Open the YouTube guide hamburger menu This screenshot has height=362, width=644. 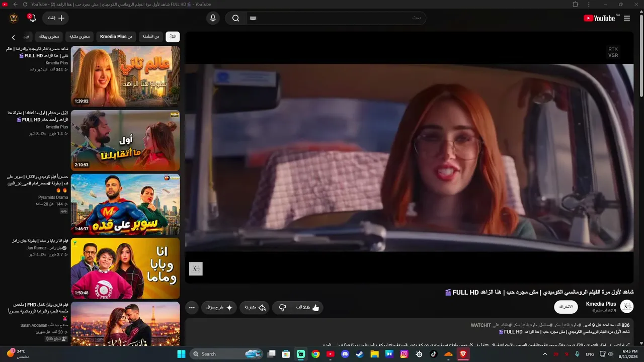click(x=627, y=18)
